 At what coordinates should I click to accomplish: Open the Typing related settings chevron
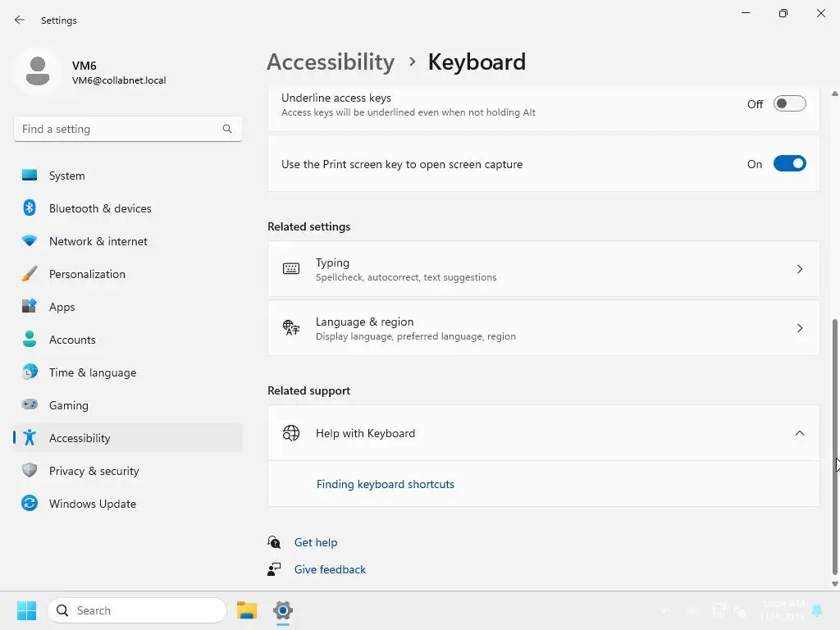pos(800,269)
